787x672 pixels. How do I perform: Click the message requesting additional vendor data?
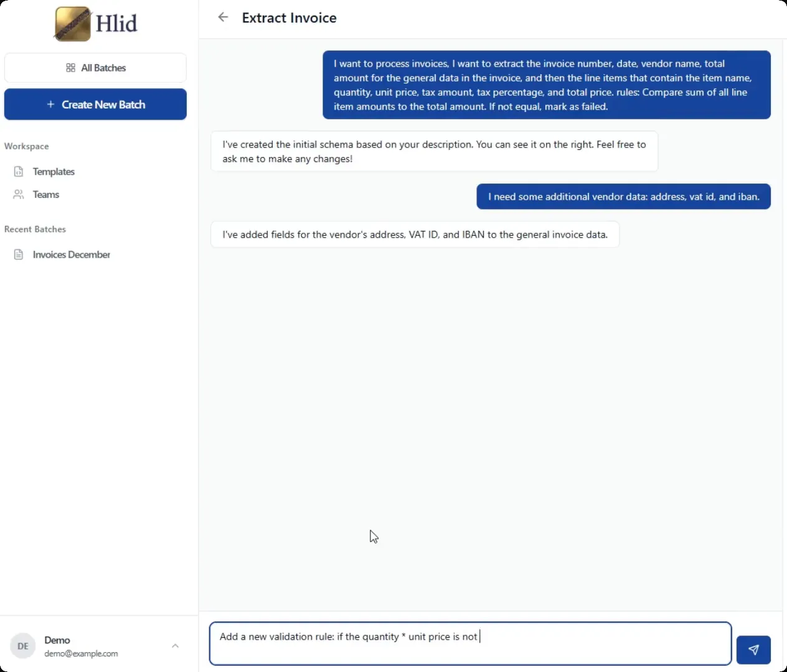point(623,197)
